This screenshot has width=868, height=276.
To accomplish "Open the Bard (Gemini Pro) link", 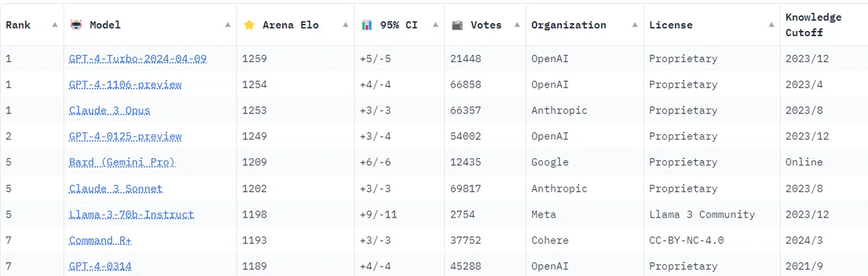I will (122, 163).
